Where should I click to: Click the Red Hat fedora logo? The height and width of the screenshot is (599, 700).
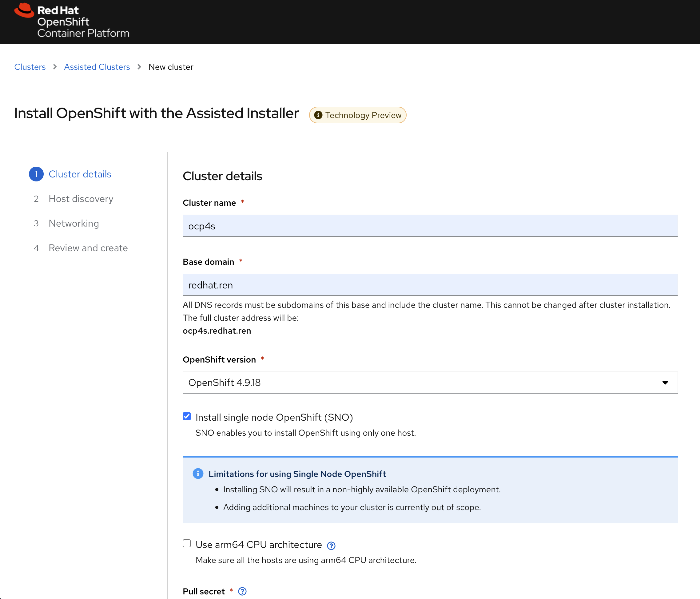pyautogui.click(x=24, y=10)
